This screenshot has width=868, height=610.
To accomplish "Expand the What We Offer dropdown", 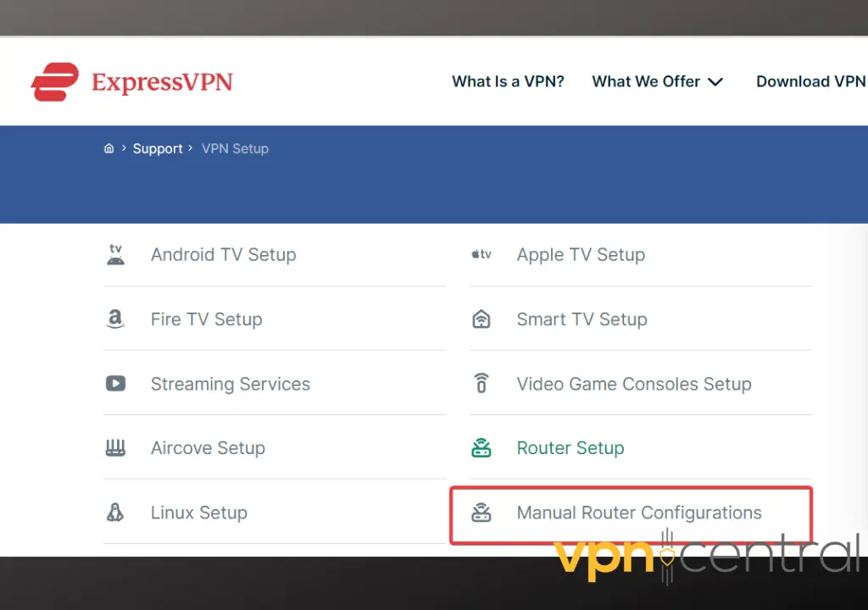I will click(x=658, y=81).
